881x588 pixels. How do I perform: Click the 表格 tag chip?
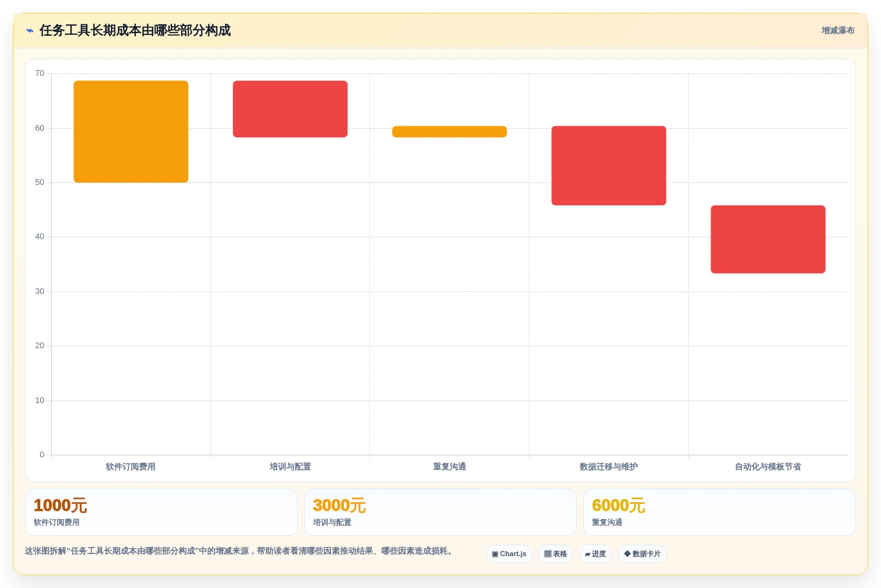point(556,554)
